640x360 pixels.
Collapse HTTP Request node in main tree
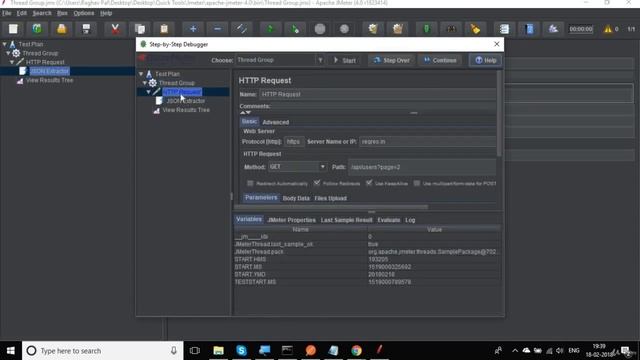tap(12, 62)
